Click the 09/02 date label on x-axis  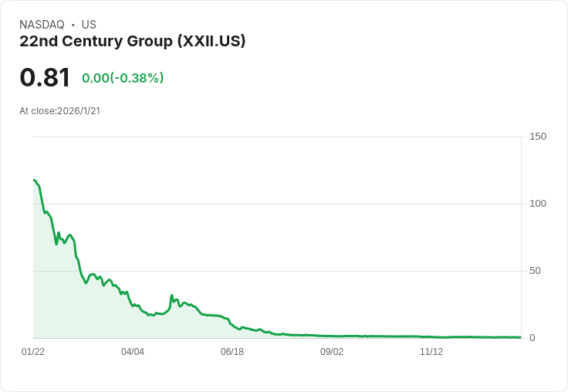(x=331, y=352)
